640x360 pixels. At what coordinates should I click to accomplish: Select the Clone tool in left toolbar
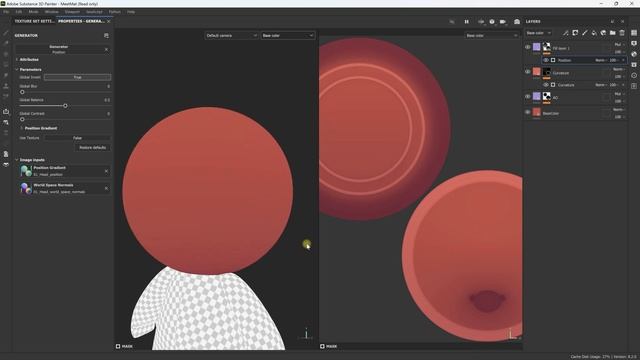6,86
